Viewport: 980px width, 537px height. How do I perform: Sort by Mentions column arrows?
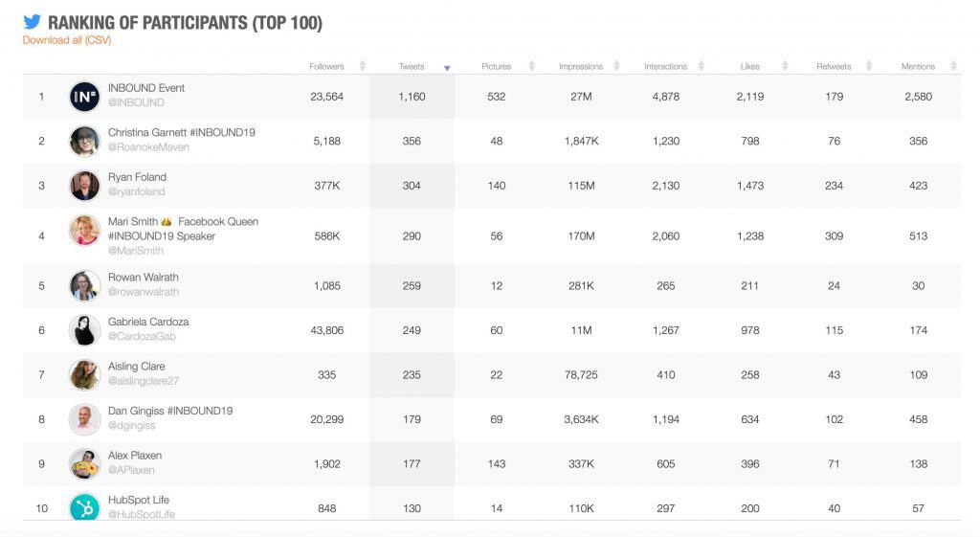pyautogui.click(x=954, y=66)
